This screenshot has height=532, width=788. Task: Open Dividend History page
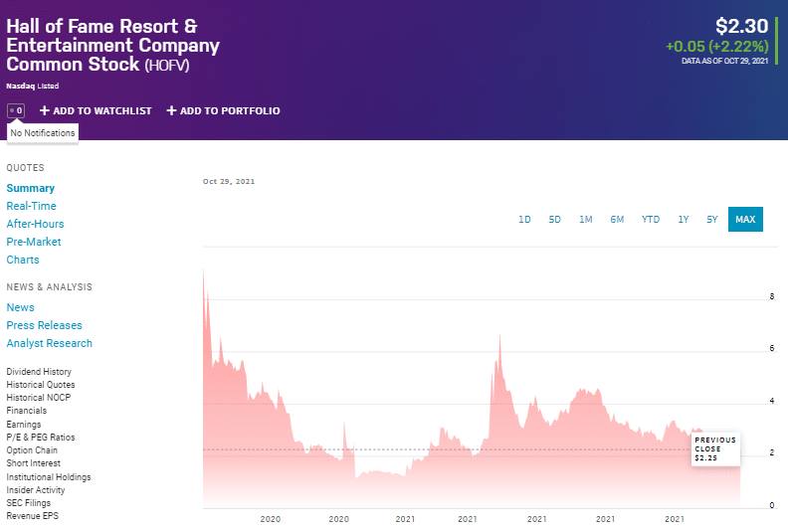click(39, 372)
